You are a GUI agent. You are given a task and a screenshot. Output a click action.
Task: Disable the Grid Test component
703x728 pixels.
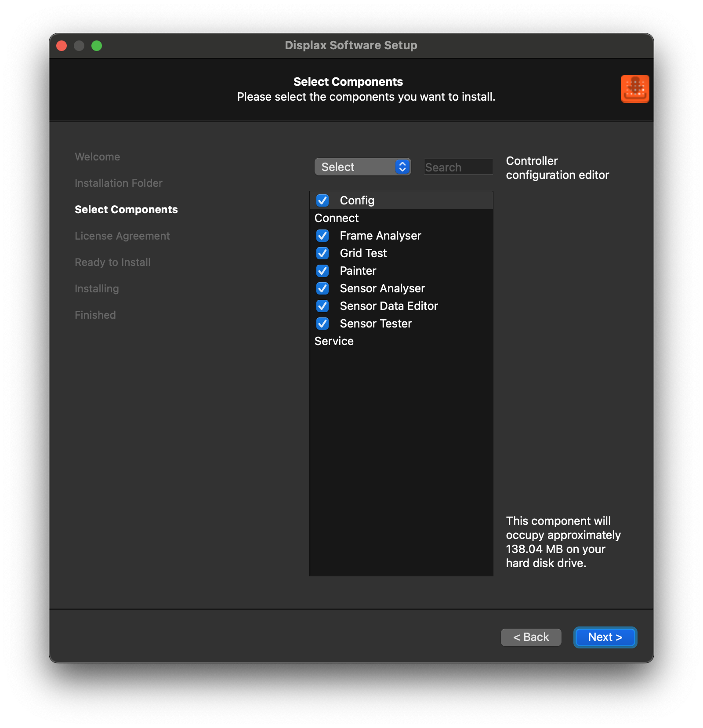click(x=323, y=253)
